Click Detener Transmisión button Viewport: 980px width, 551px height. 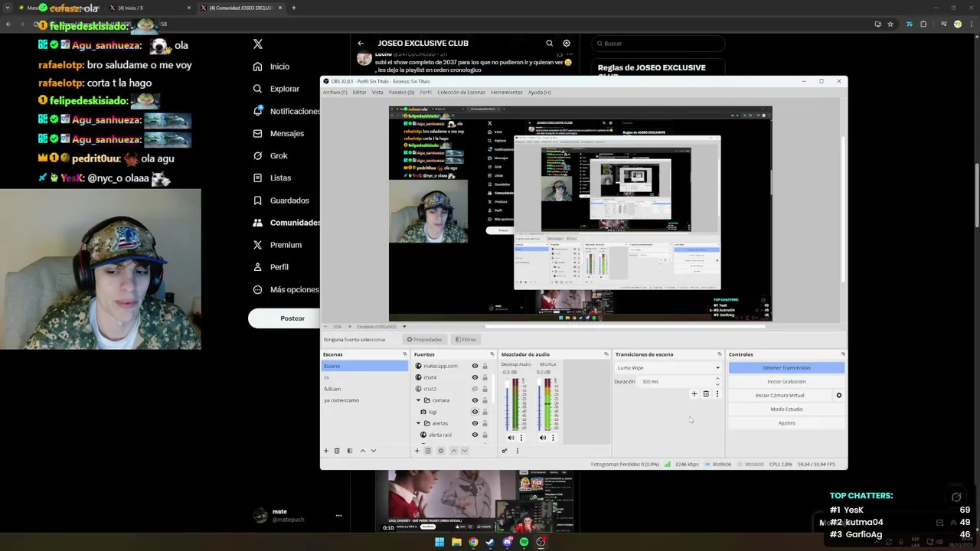click(786, 368)
